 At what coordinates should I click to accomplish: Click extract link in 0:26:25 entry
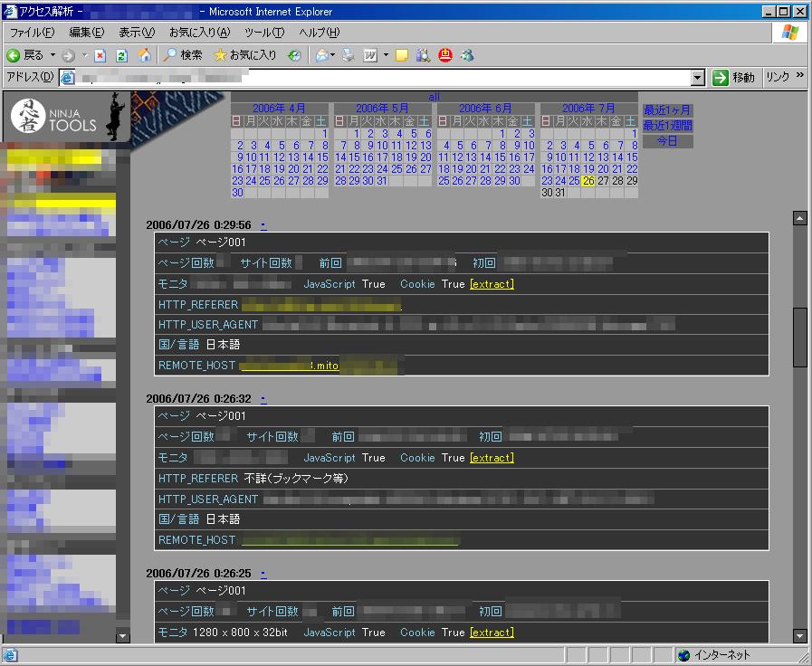[x=492, y=633]
